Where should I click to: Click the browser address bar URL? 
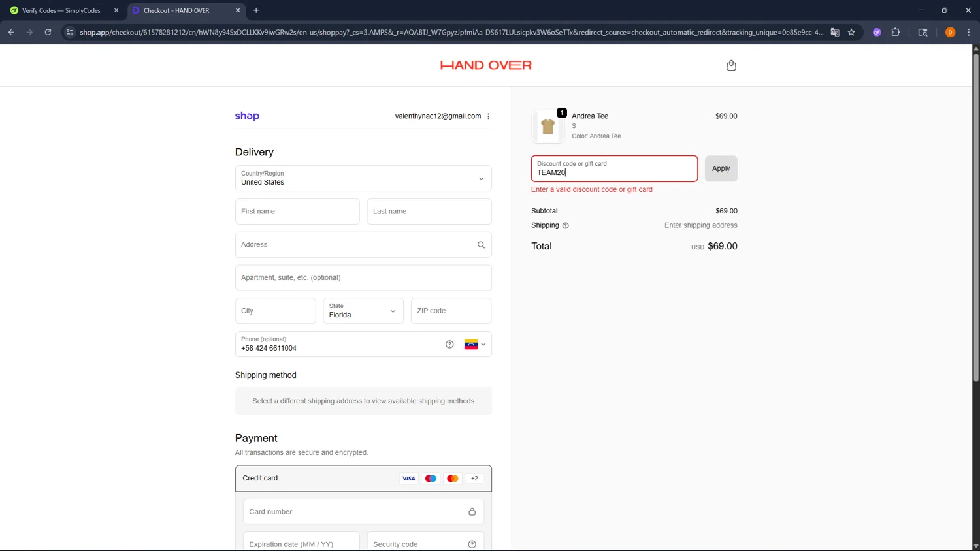pyautogui.click(x=451, y=32)
